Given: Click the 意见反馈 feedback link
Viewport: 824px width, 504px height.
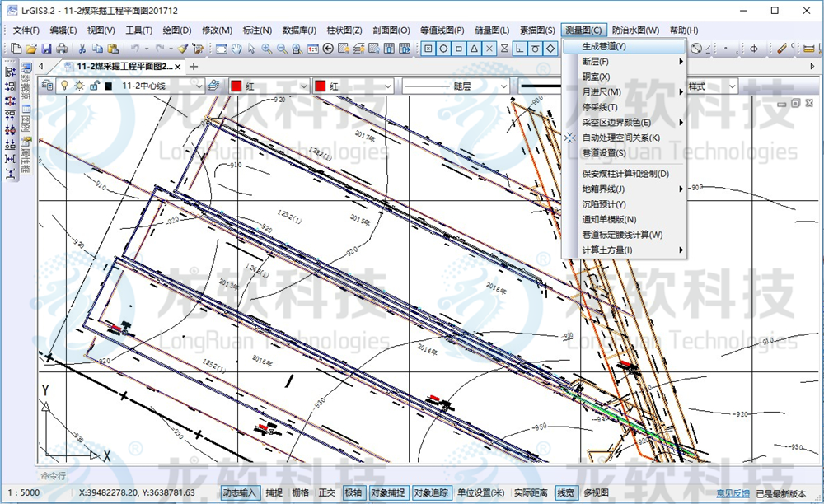Looking at the screenshot, I should (733, 492).
